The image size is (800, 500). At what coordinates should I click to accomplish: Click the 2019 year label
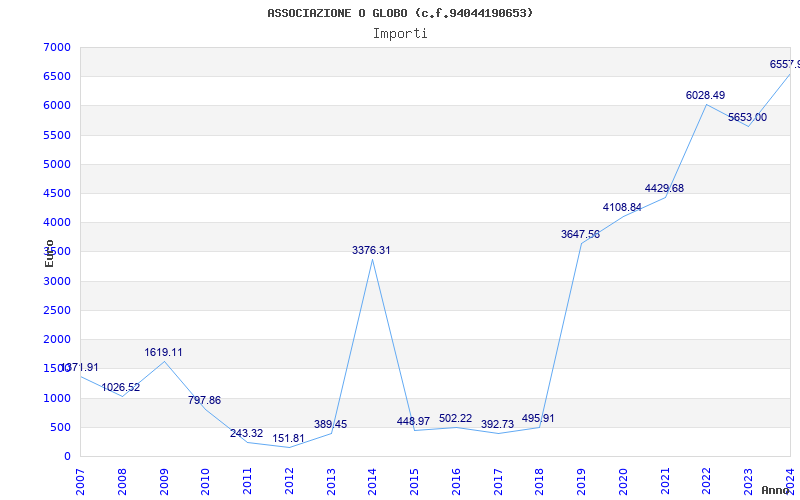point(582,482)
